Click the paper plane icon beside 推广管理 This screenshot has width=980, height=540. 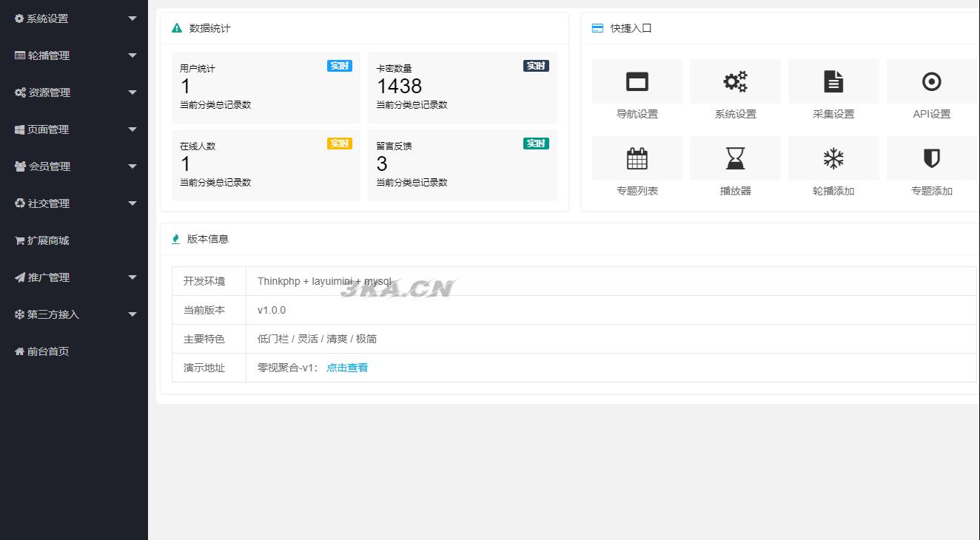click(20, 277)
